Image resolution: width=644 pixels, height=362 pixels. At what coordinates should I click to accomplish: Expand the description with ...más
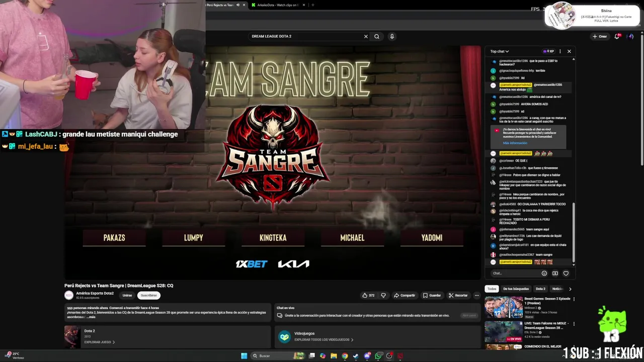(x=91, y=317)
